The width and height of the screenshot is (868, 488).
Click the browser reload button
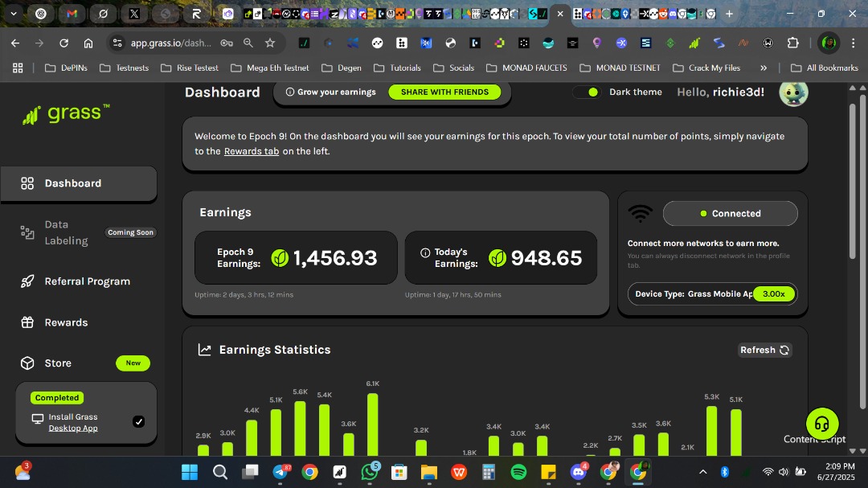click(x=63, y=43)
